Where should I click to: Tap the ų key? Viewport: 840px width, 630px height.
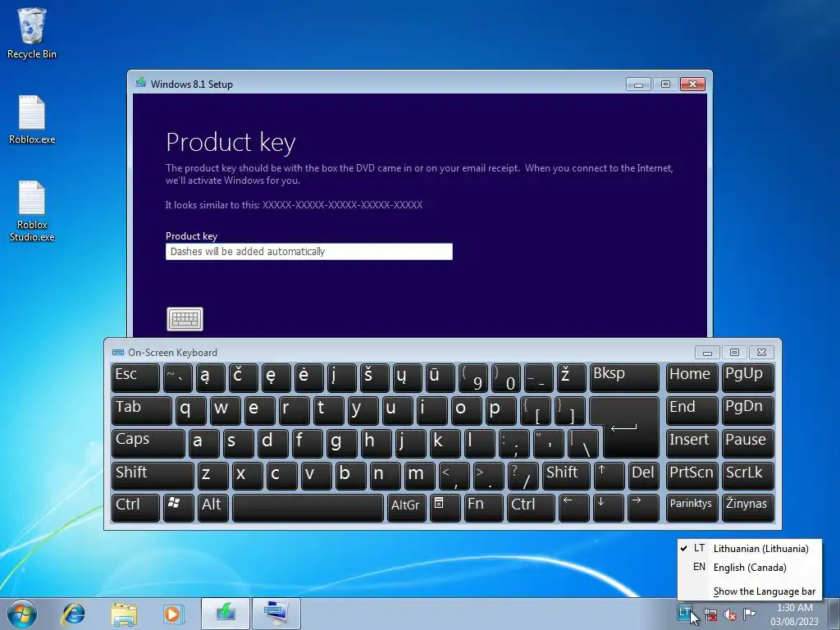tap(407, 377)
